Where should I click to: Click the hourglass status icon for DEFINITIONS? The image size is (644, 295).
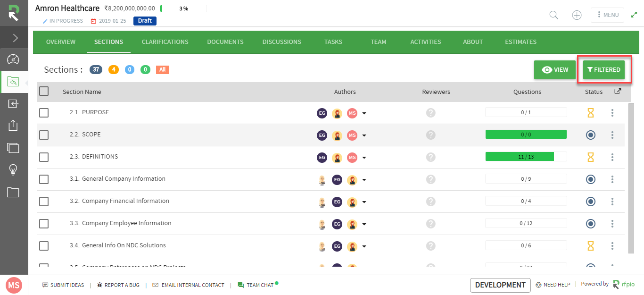click(590, 157)
